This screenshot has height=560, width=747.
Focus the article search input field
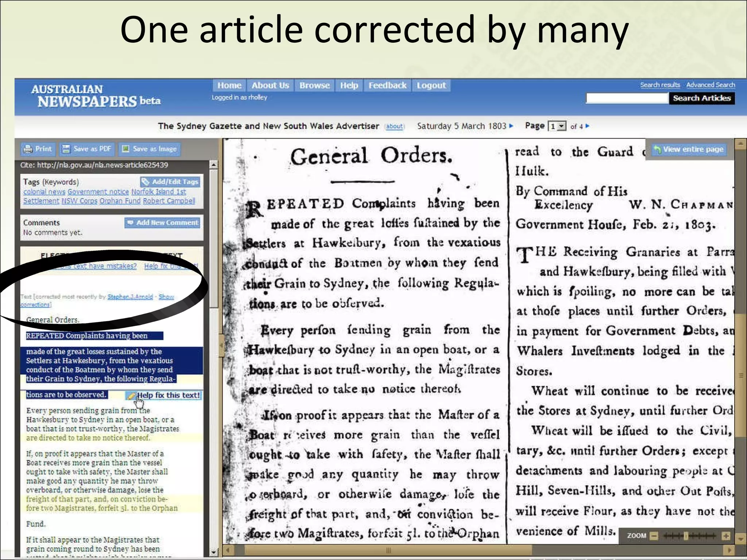(627, 98)
